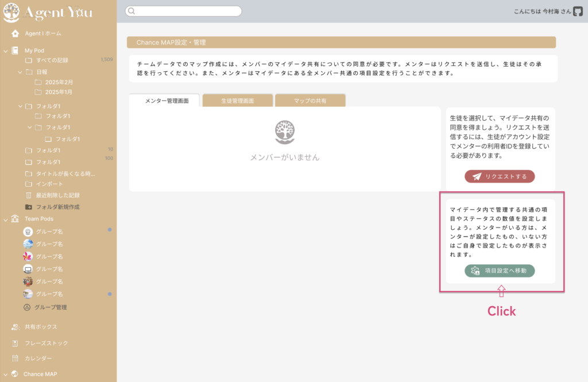Switch to the 生徒管理画面 tab
Image resolution: width=588 pixels, height=382 pixels.
[238, 101]
